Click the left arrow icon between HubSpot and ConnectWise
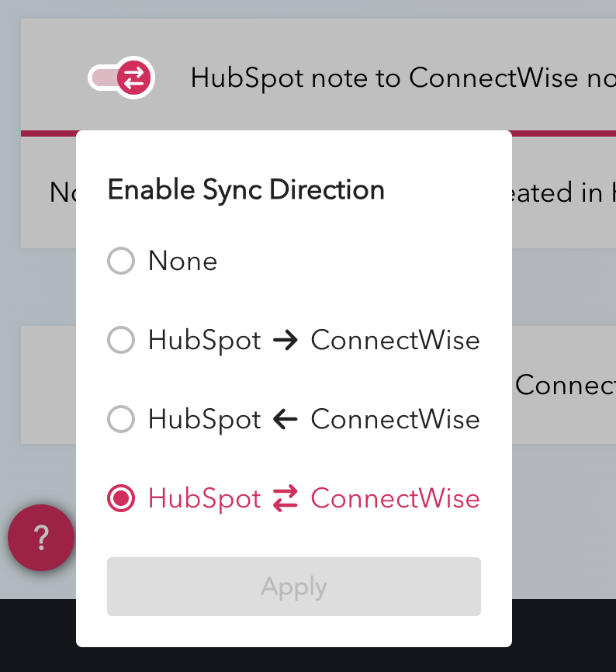The width and height of the screenshot is (616, 672). coord(286,420)
